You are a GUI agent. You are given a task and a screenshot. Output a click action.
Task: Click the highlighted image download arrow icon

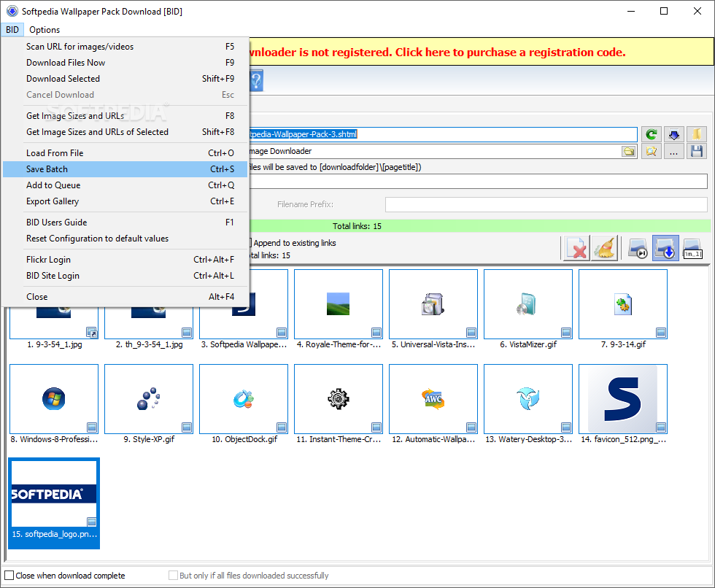click(665, 249)
